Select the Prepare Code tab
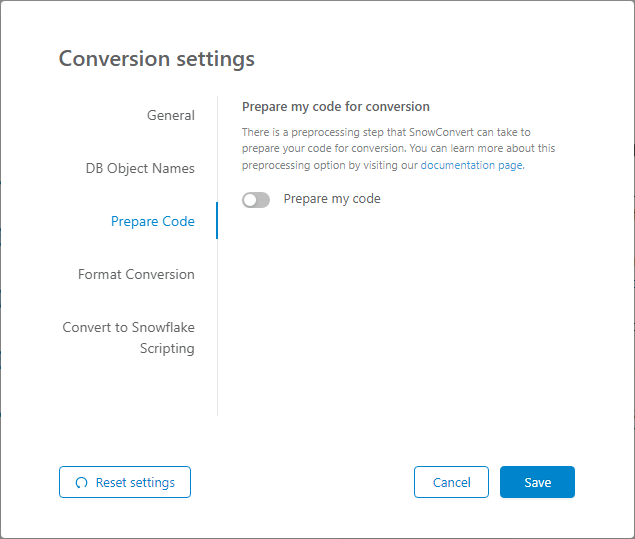Image resolution: width=635 pixels, height=539 pixels. point(153,221)
